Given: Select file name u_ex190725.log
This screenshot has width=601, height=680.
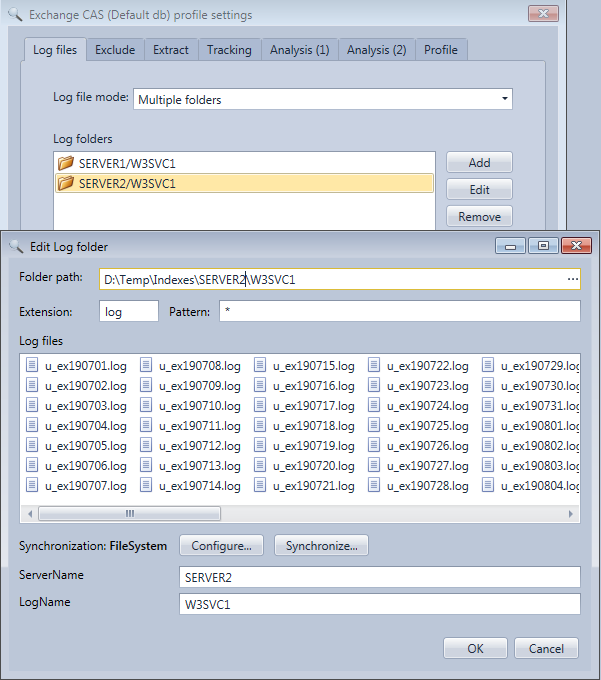Looking at the screenshot, I should pyautogui.click(x=428, y=425).
